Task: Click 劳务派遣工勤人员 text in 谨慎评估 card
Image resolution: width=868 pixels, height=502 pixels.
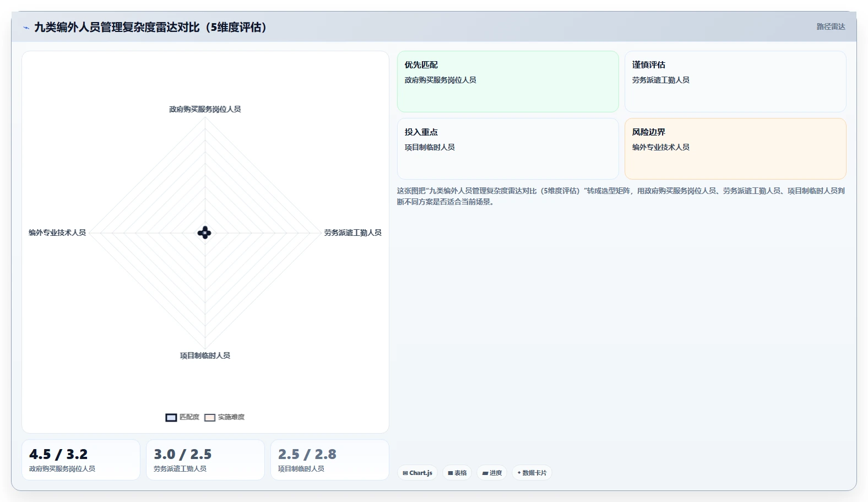Action: 661,80
